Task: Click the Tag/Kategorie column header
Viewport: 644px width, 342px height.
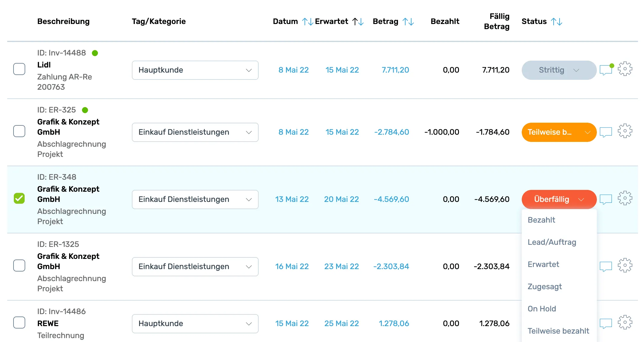Action: (159, 21)
